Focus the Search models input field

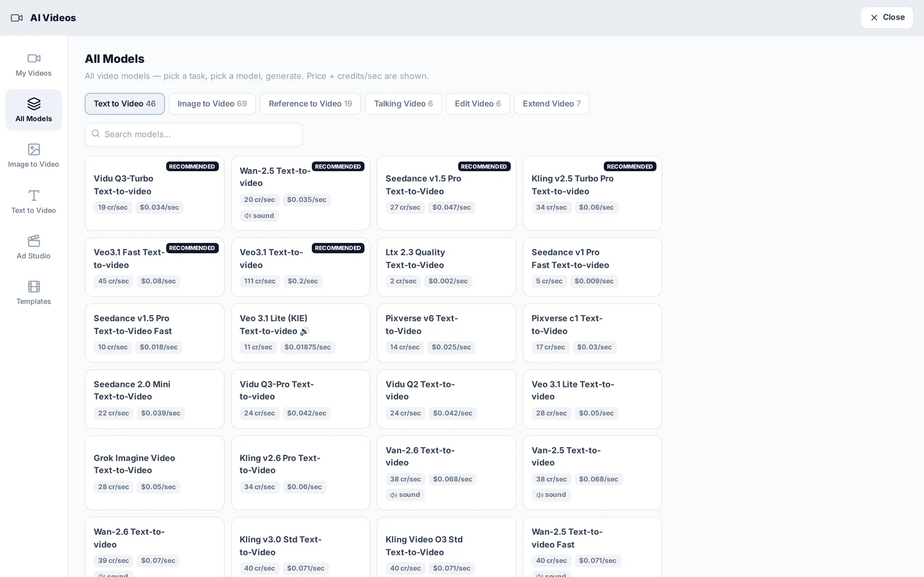193,134
